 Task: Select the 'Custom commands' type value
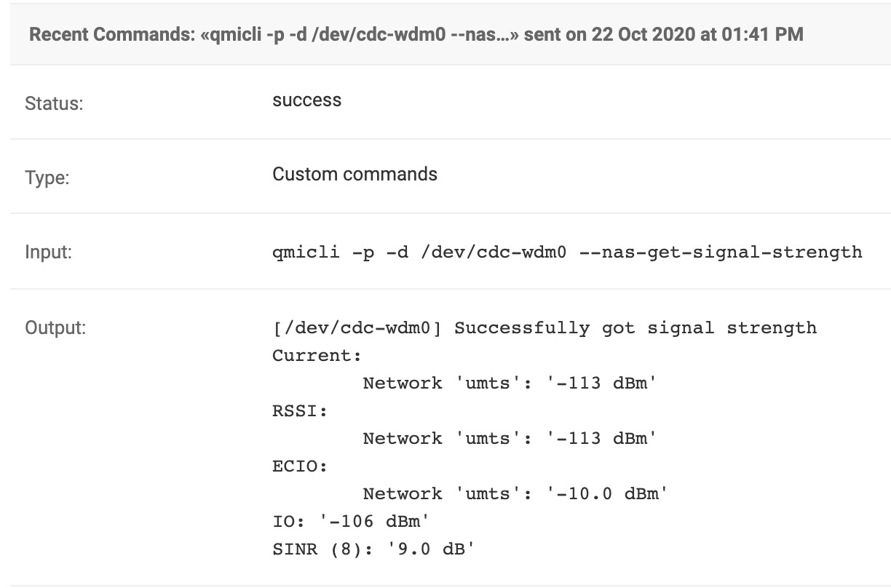coord(355,175)
